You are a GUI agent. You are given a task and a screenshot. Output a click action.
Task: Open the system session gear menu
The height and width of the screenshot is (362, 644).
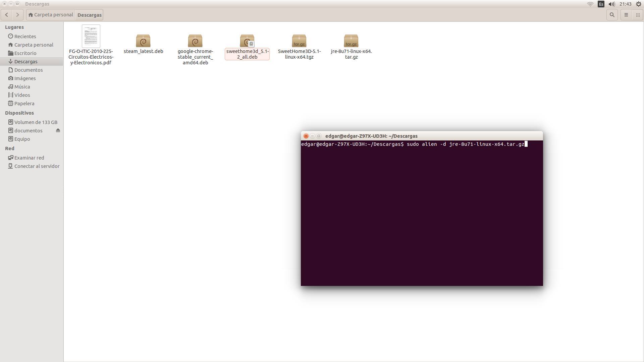click(639, 4)
